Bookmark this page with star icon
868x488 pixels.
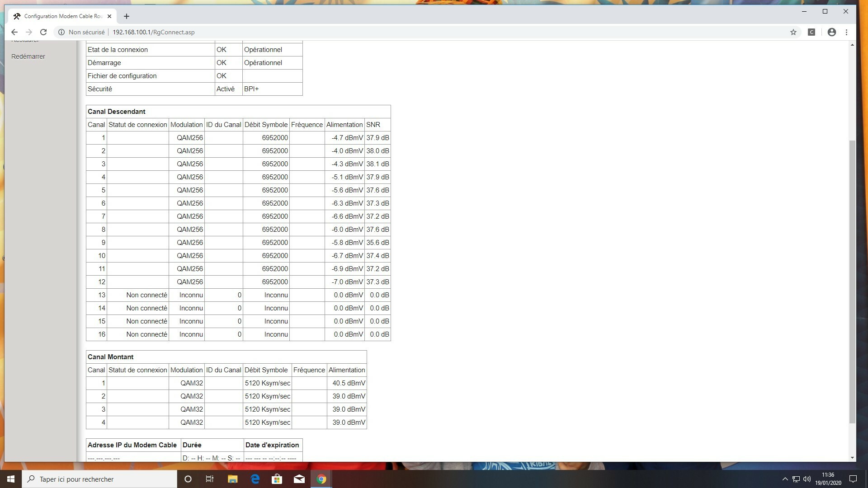(x=793, y=32)
